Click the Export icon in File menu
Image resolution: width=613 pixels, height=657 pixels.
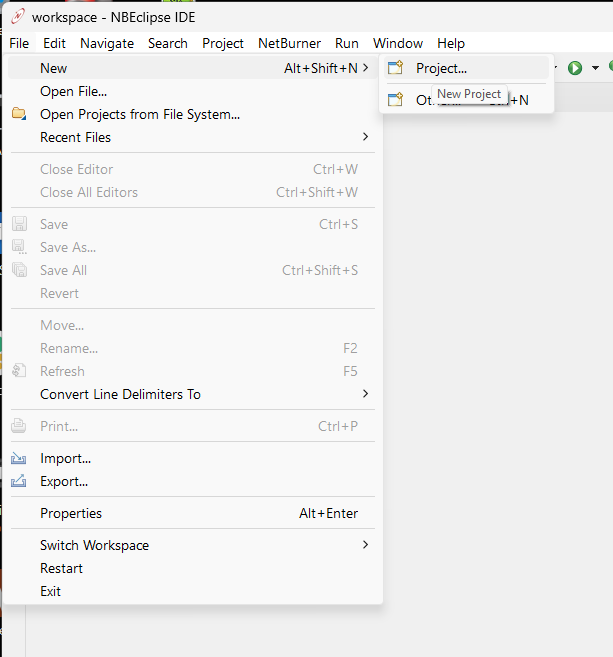tap(19, 481)
